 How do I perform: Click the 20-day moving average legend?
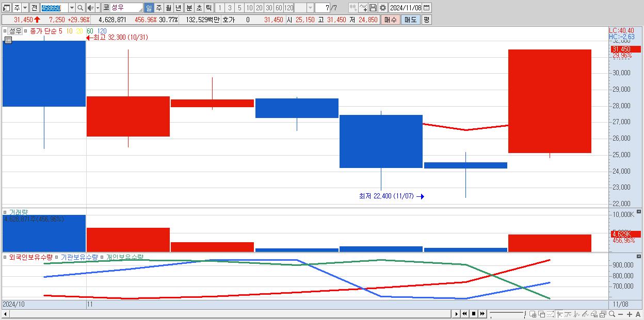(x=79, y=31)
